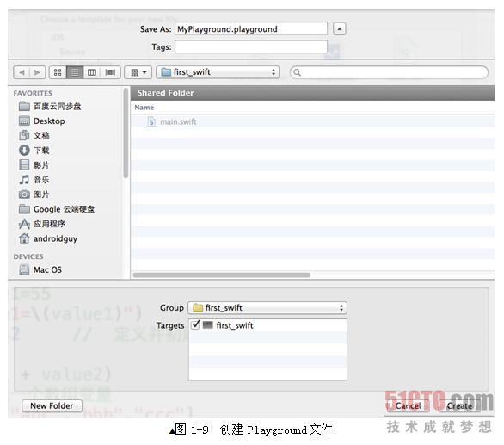Select 文稿 documents in sidebar
This screenshot has height=445, width=504.
click(x=34, y=135)
